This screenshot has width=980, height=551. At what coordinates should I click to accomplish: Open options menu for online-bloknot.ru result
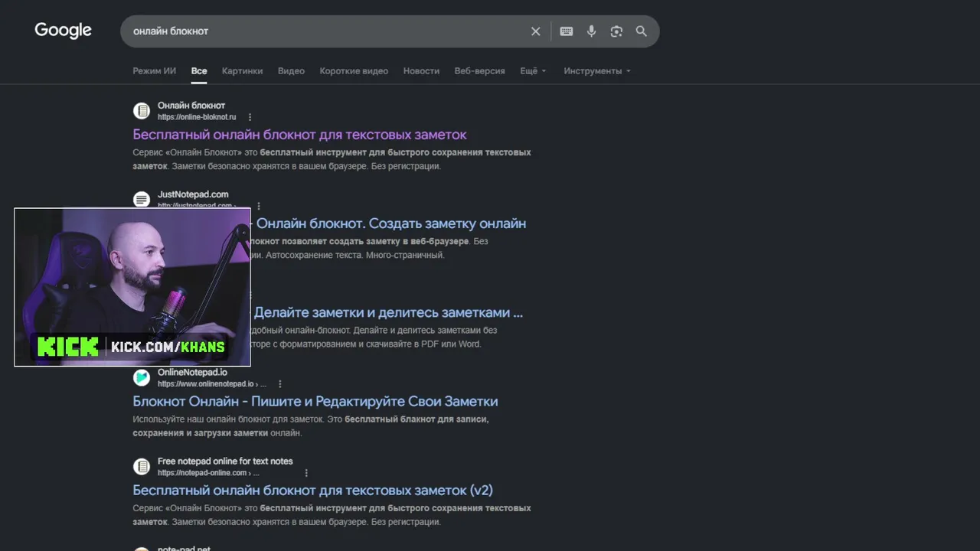click(x=250, y=118)
